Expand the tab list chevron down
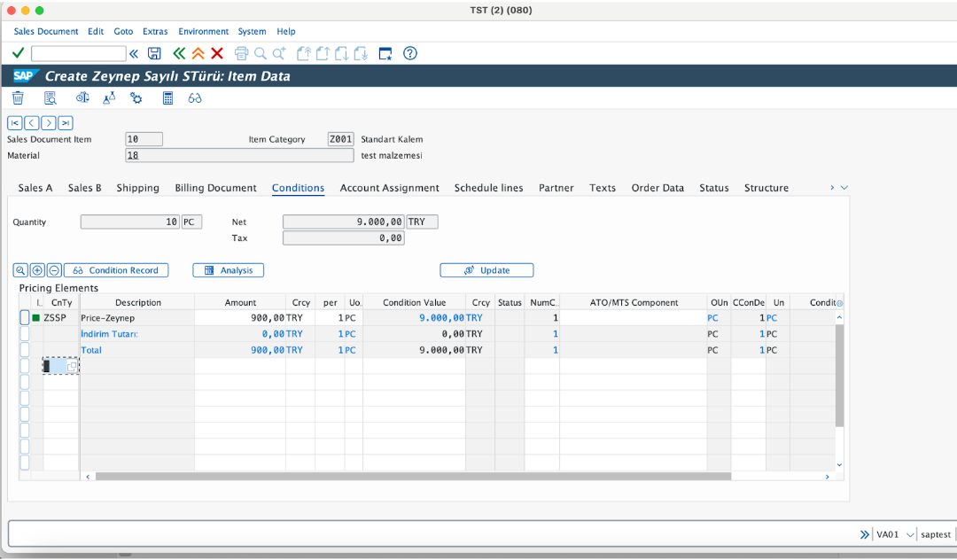The image size is (957, 560). click(844, 188)
